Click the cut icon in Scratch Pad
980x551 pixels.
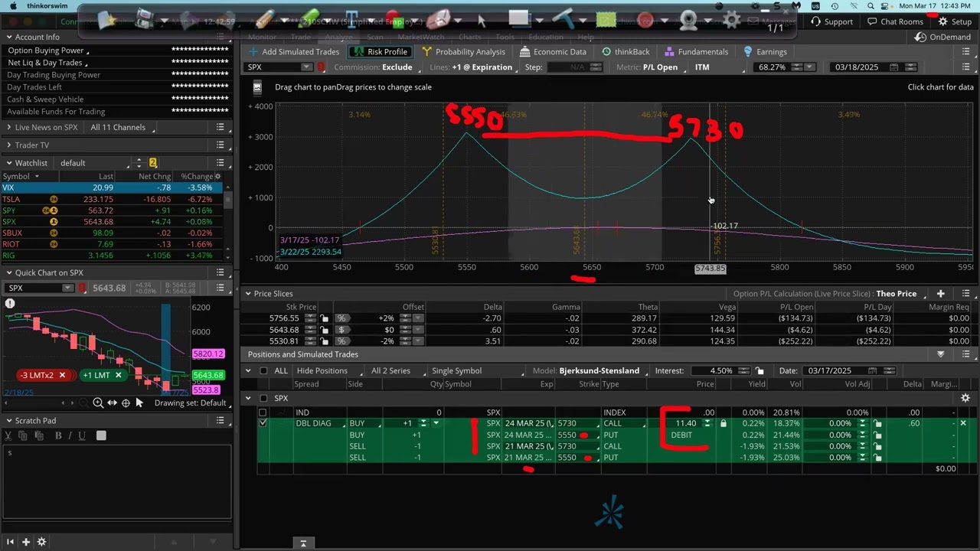[x=8, y=435]
